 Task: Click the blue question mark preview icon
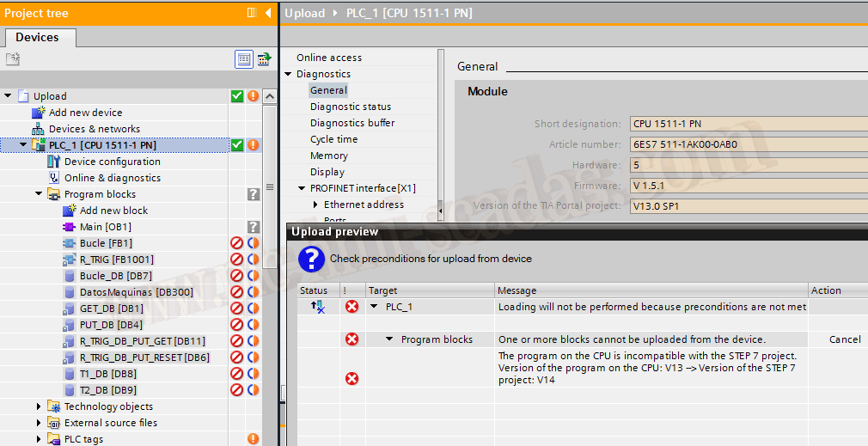click(310, 259)
